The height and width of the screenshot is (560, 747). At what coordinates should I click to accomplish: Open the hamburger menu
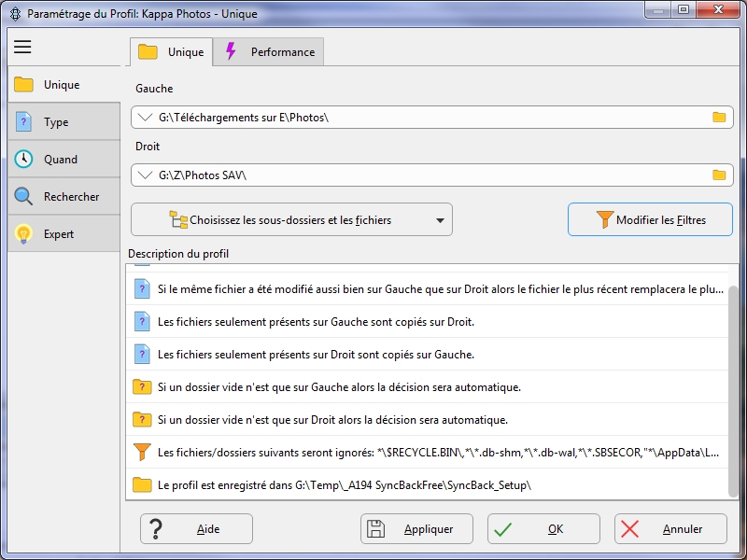22,47
